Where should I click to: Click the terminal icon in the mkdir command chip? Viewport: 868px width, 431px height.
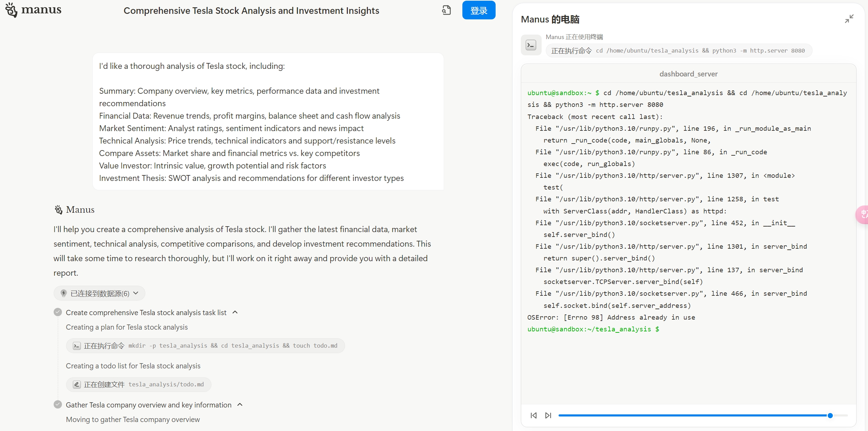coord(77,346)
